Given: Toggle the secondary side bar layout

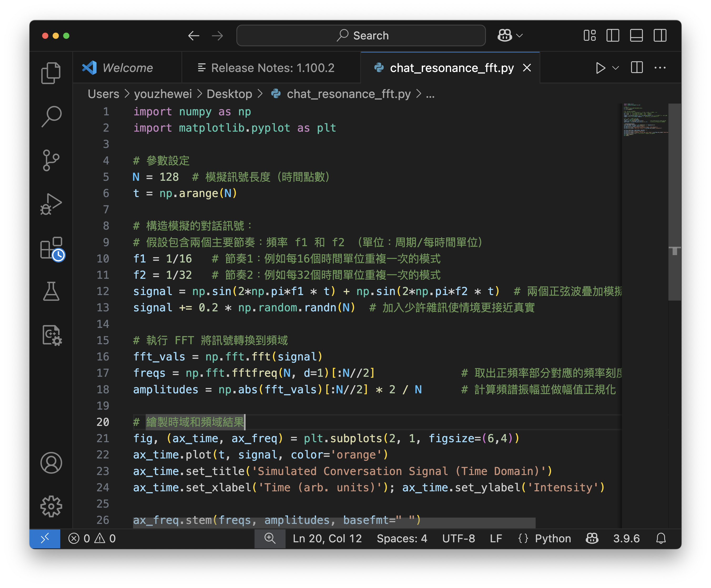Looking at the screenshot, I should 660,35.
